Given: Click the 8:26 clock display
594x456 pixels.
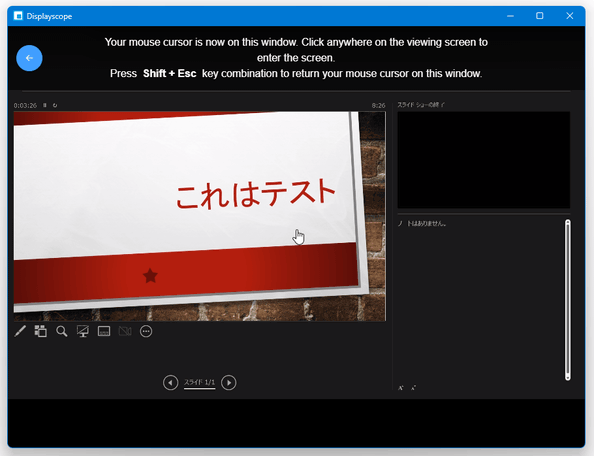Looking at the screenshot, I should 378,105.
